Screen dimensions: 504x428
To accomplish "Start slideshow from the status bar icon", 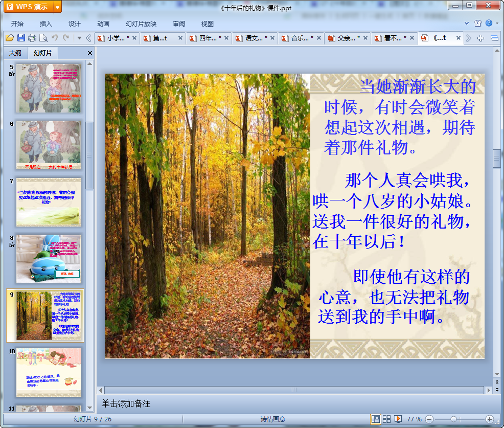I will 398,419.
